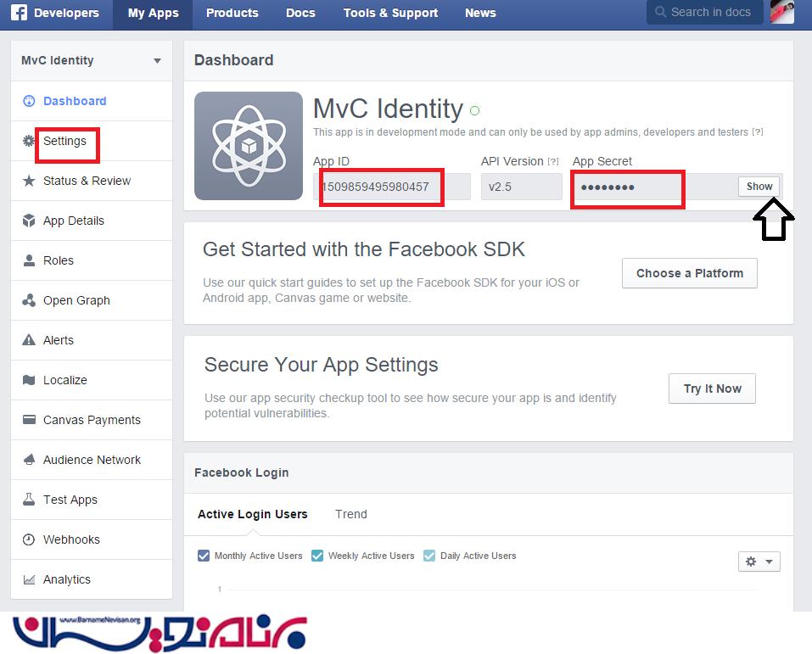812x654 pixels.
Task: Click the Alerts warning triangle icon
Action: click(x=29, y=340)
